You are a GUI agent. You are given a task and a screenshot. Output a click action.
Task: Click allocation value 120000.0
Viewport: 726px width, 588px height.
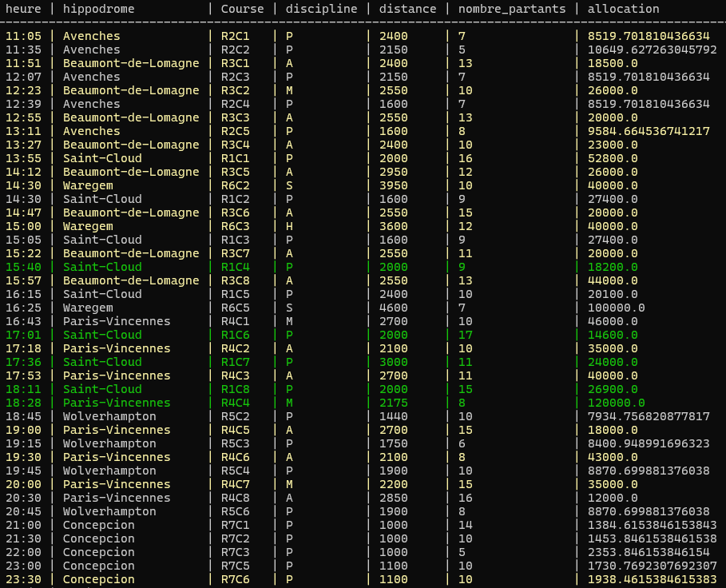(x=617, y=403)
